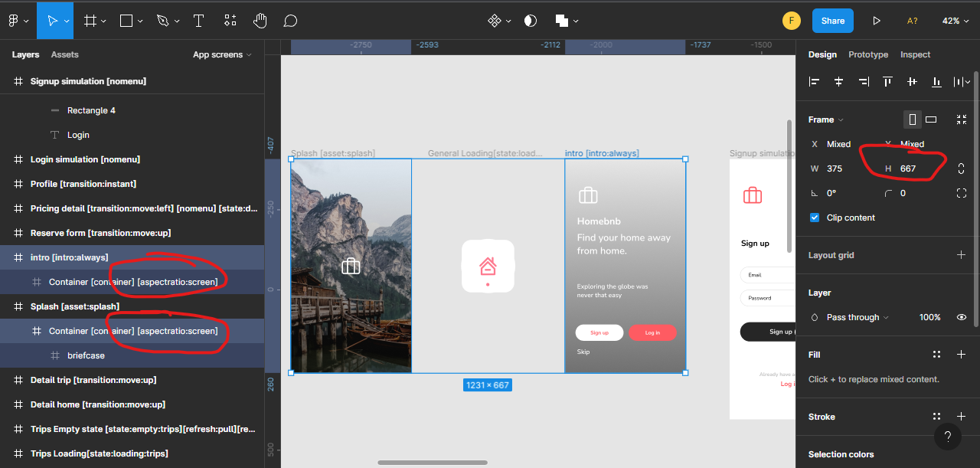
Task: Open the Figma main menu
Action: pos(14,21)
